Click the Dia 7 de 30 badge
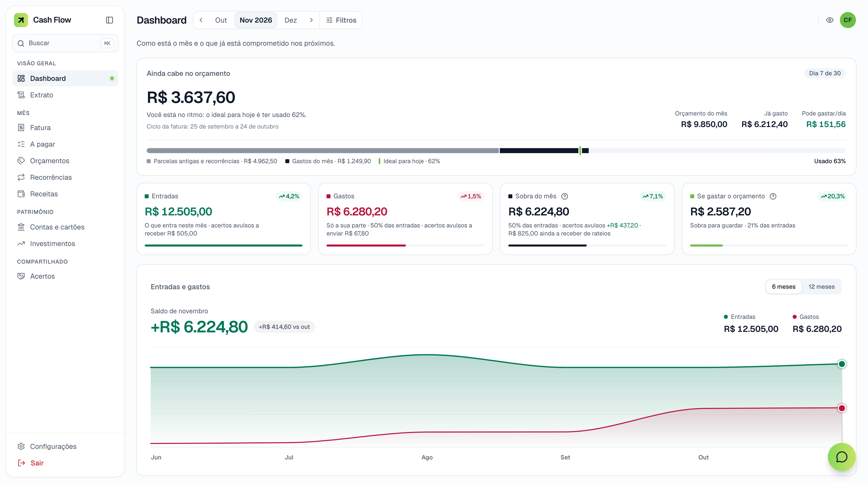The height and width of the screenshot is (483, 868). pos(825,73)
